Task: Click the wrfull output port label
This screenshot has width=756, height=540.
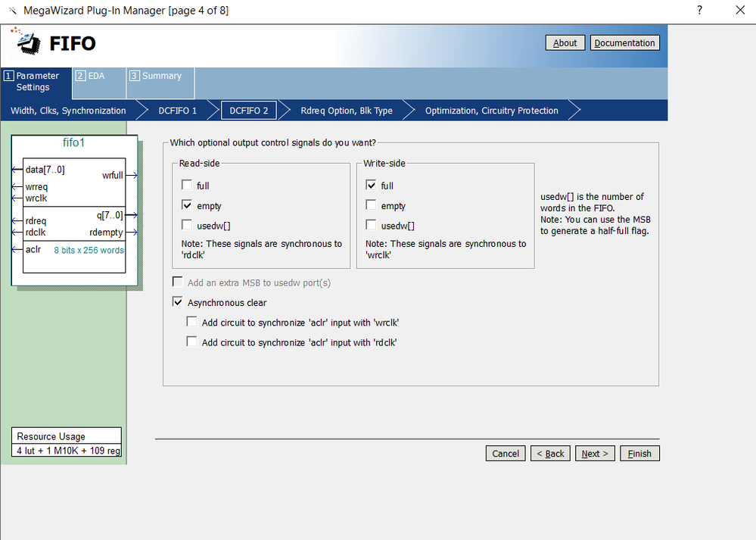Action: pyautogui.click(x=112, y=175)
